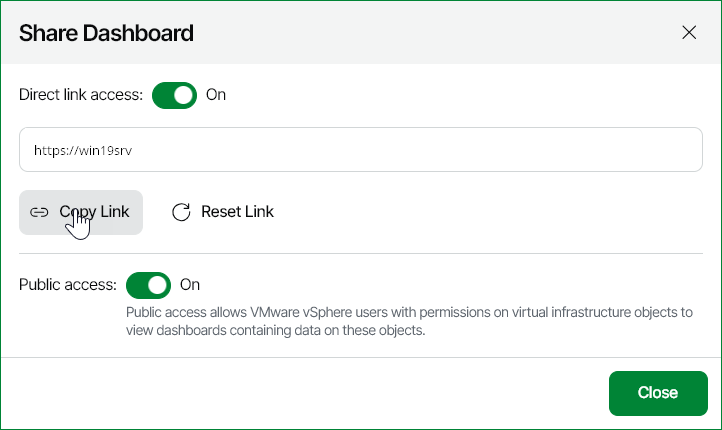
Task: Click the 'Copy Link' text label
Action: click(94, 212)
